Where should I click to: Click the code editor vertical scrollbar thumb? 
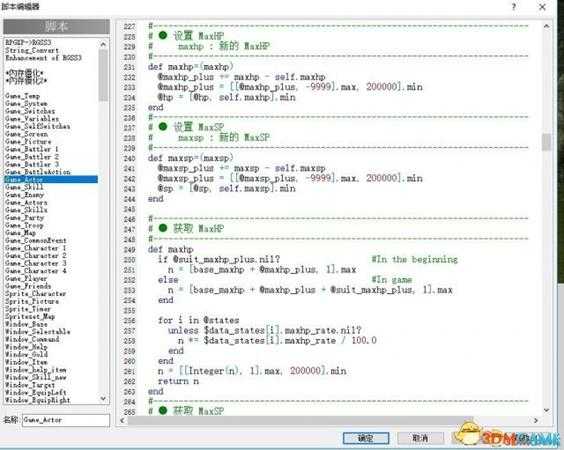click(546, 142)
